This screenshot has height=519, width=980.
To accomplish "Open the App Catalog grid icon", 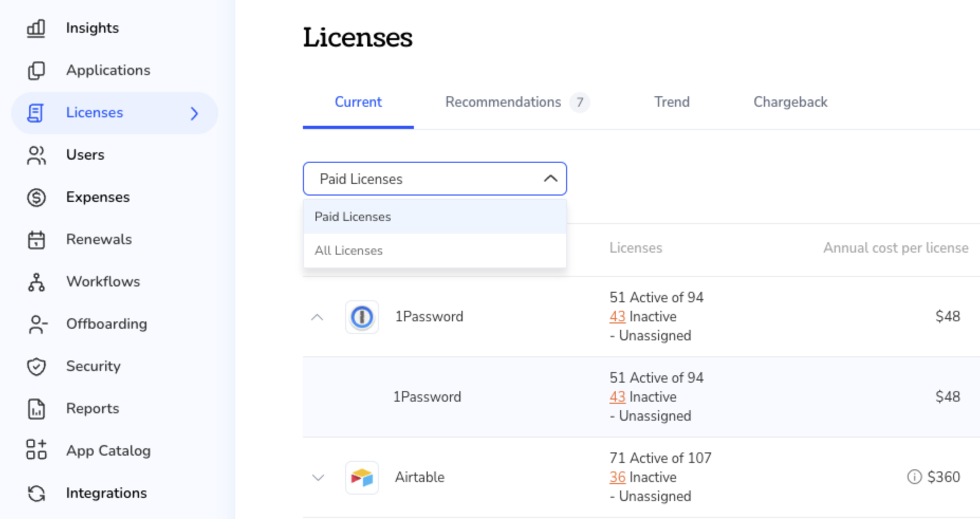I will (x=36, y=450).
